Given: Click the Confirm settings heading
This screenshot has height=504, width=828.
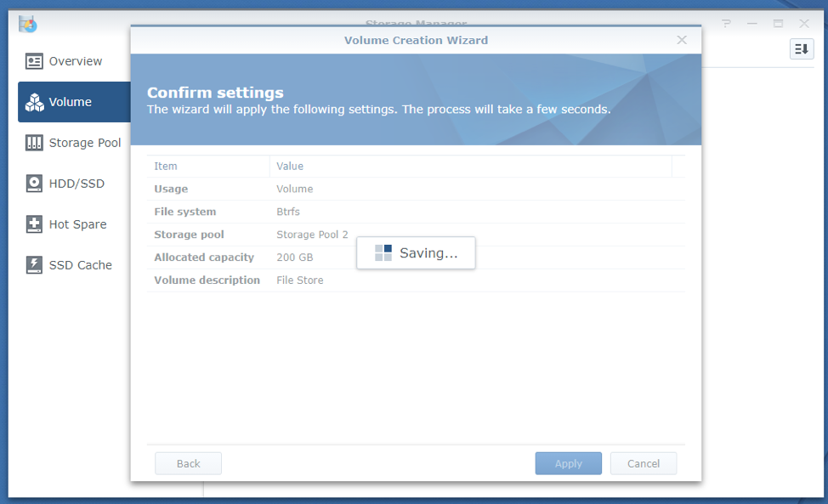Looking at the screenshot, I should pyautogui.click(x=215, y=93).
